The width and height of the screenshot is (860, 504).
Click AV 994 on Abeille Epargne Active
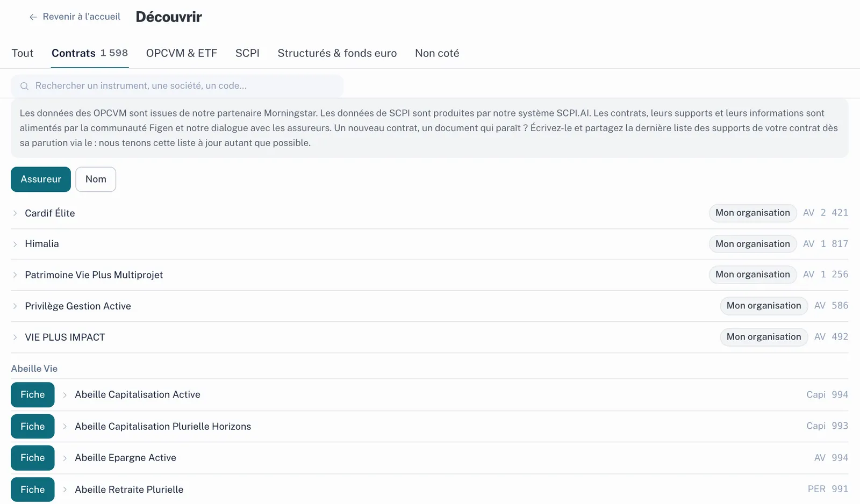tap(831, 458)
